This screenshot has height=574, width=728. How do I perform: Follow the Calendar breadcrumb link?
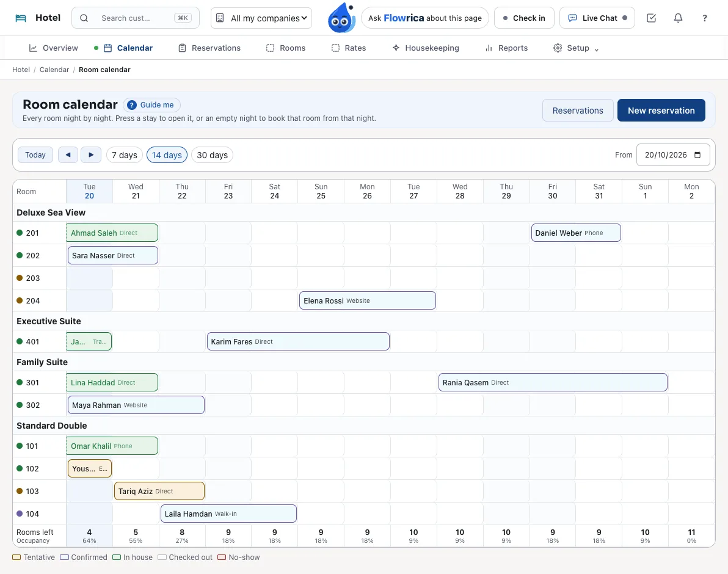[54, 70]
